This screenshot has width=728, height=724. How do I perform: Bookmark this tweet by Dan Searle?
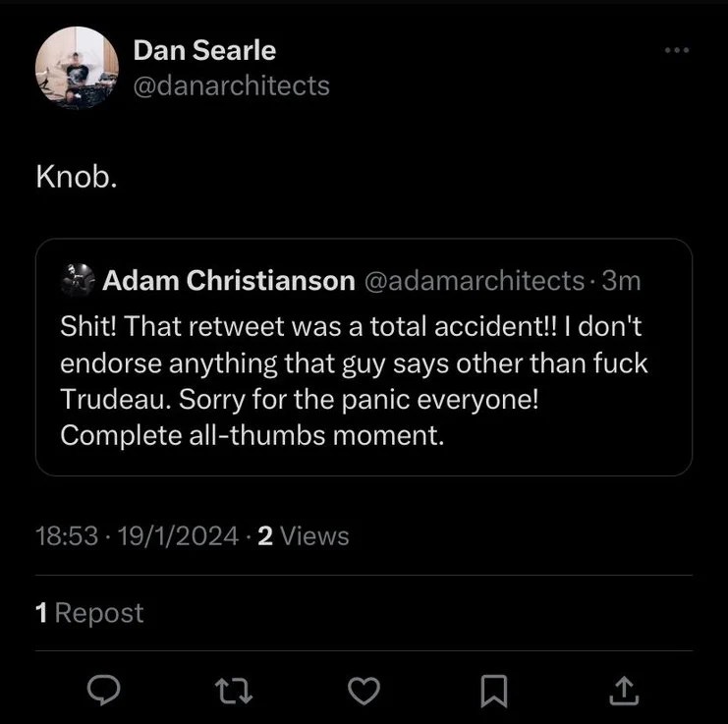[x=493, y=693]
